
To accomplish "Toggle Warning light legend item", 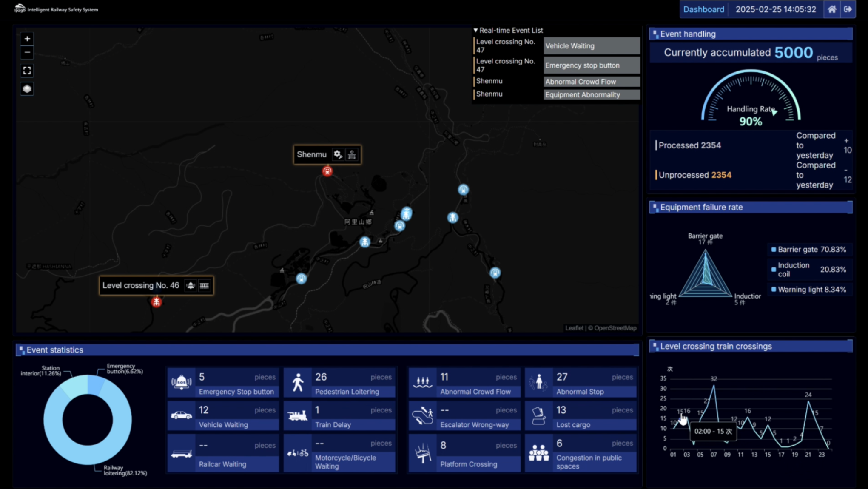I will tap(809, 290).
